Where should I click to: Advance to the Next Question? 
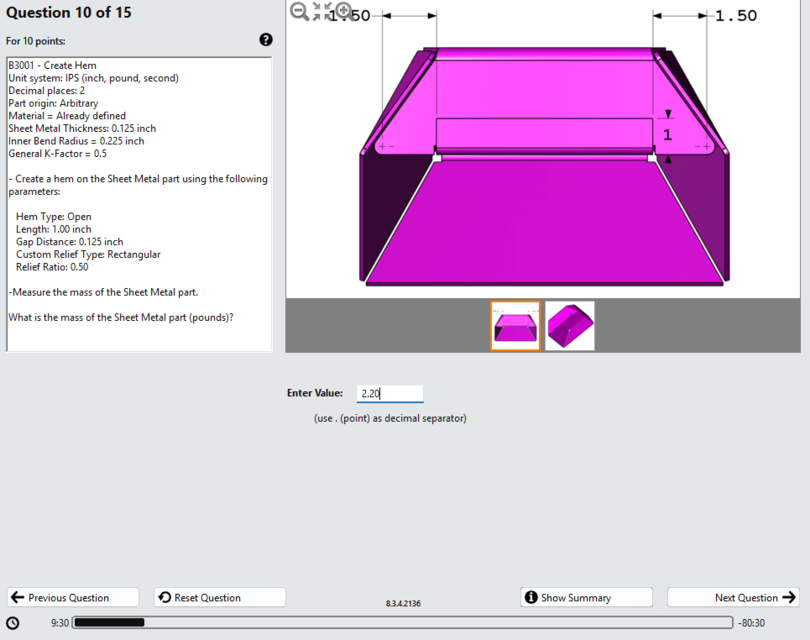point(733,597)
